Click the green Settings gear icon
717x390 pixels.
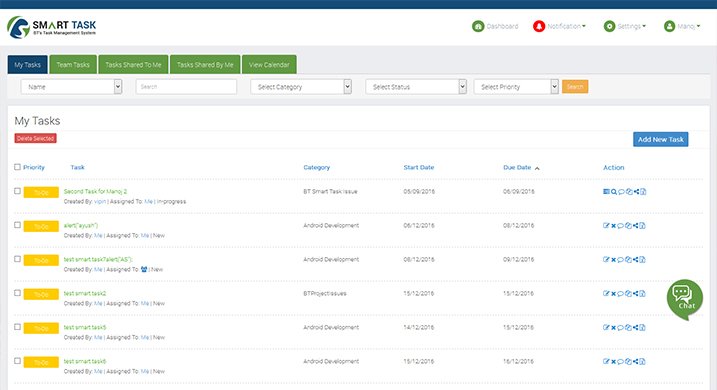609,26
